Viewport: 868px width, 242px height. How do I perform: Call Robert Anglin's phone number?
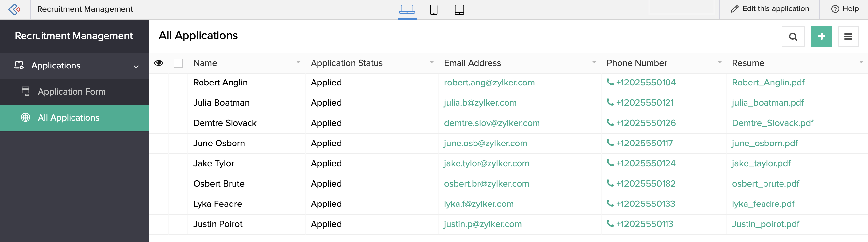(x=645, y=83)
